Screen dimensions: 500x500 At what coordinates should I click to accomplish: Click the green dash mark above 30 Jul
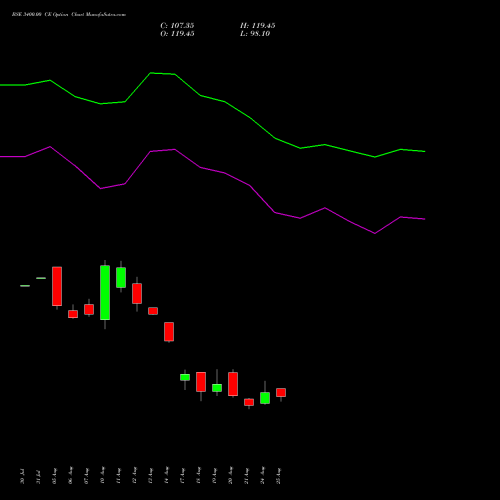pos(25,286)
